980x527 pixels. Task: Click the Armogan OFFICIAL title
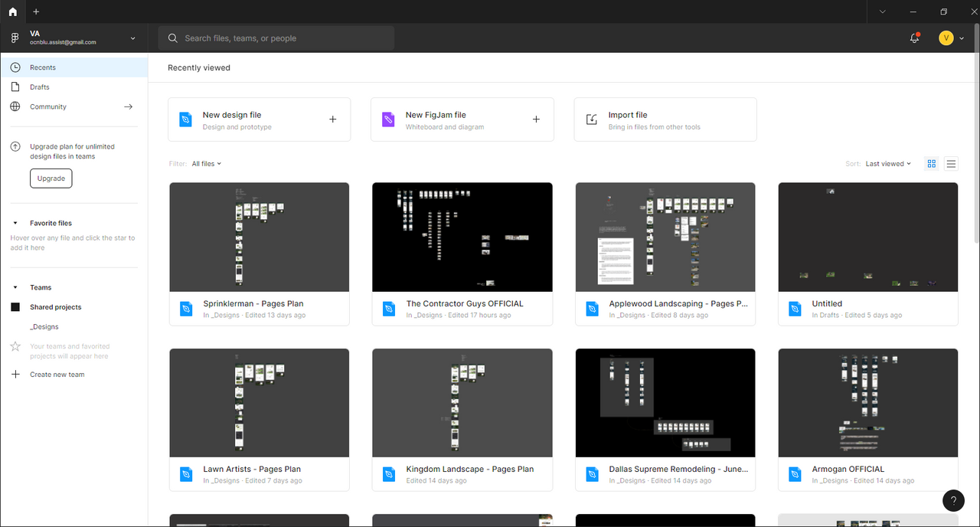tap(848, 469)
